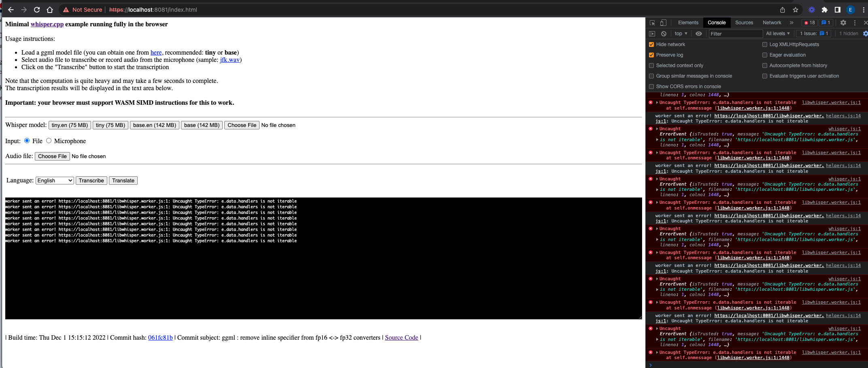The height and width of the screenshot is (368, 868).
Task: Enable Eager evaluation
Action: (x=765, y=55)
